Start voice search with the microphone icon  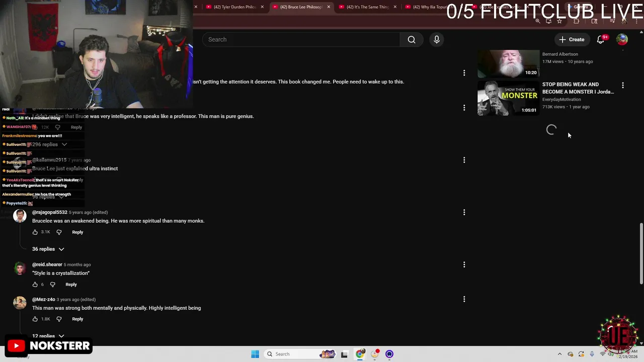[437, 40]
